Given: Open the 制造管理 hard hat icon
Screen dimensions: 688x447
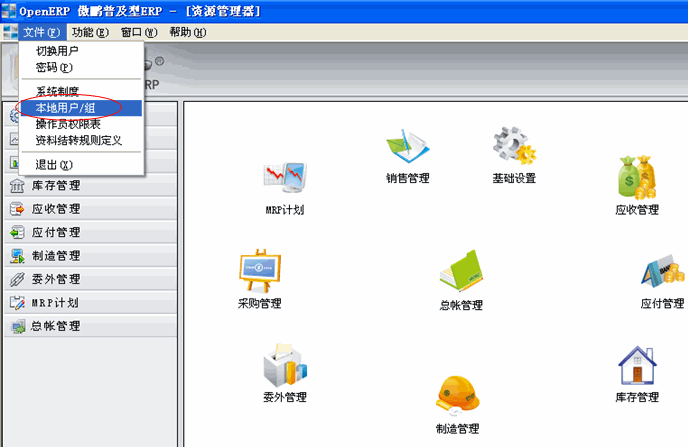Looking at the screenshot, I should (458, 396).
